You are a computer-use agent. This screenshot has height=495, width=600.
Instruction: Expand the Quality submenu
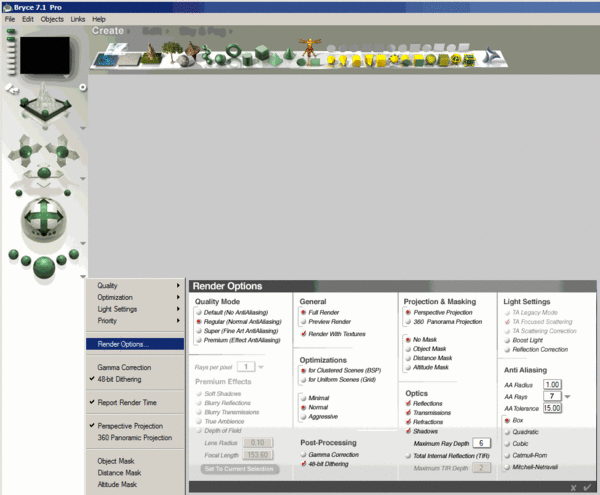click(x=135, y=285)
